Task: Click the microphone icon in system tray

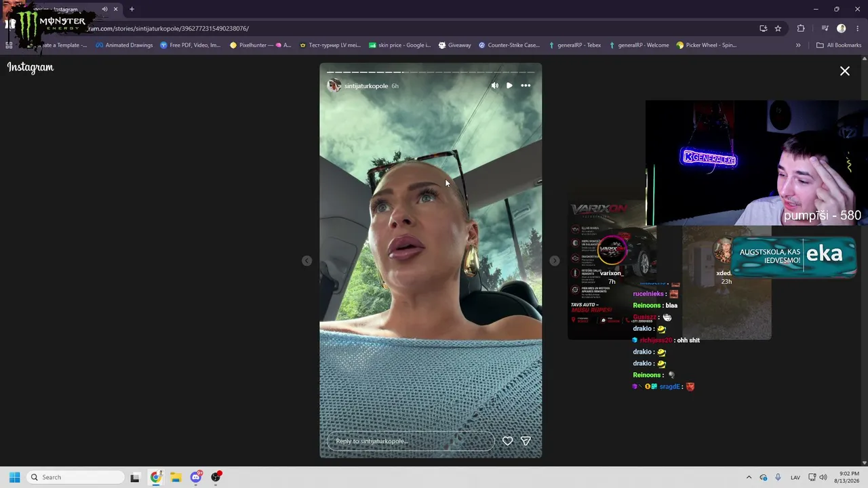Action: (x=778, y=477)
